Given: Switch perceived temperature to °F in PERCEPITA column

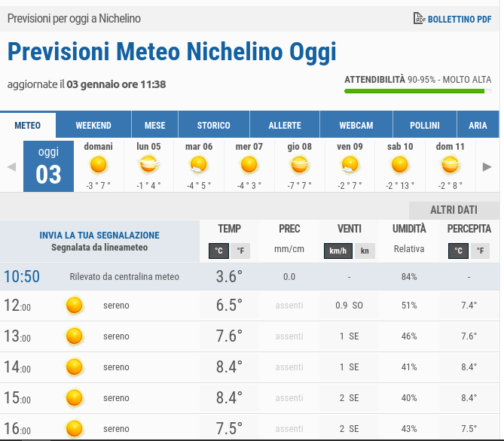Looking at the screenshot, I should (x=480, y=251).
